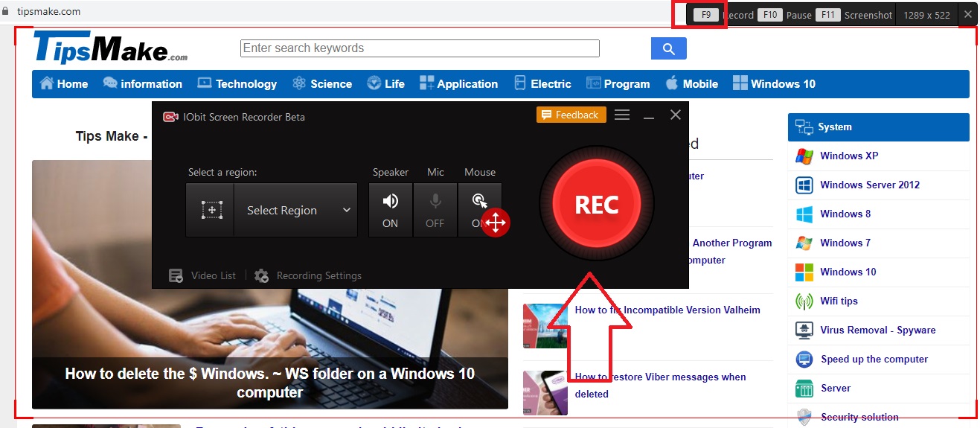Enable the Mic OFF toggle
Viewport: 980px width, 428px height.
[x=435, y=210]
